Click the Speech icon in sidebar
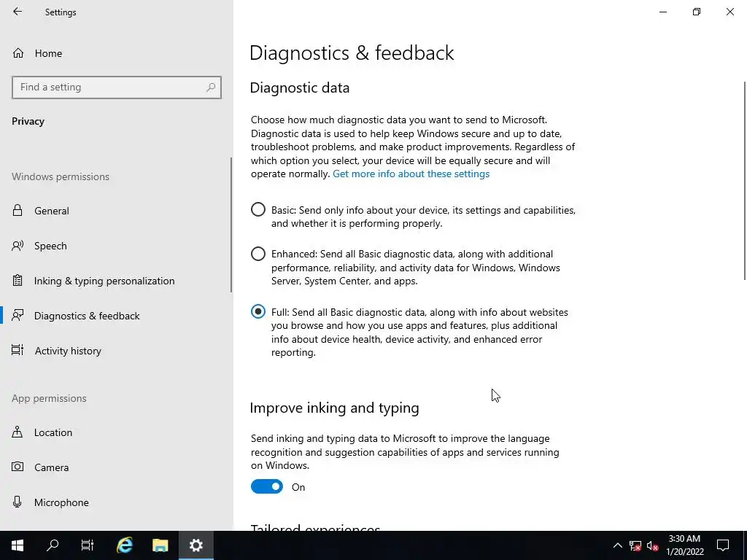The width and height of the screenshot is (747, 560). tap(18, 246)
